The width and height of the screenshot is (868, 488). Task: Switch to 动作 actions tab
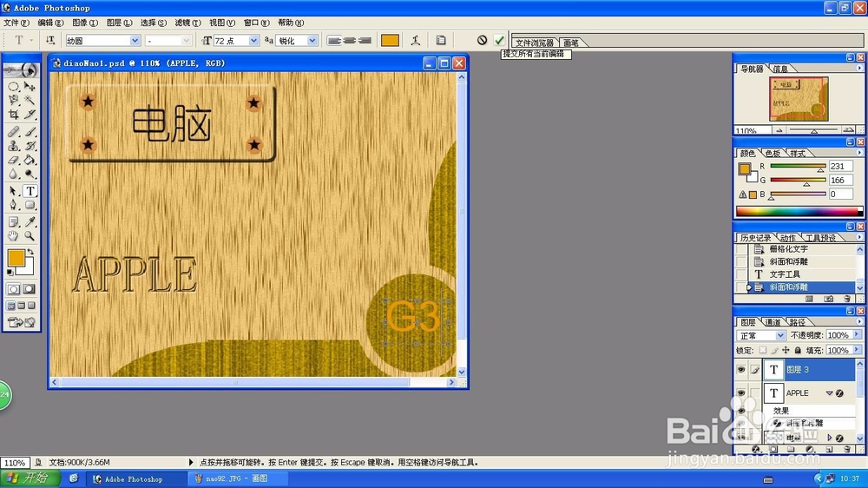pos(788,238)
